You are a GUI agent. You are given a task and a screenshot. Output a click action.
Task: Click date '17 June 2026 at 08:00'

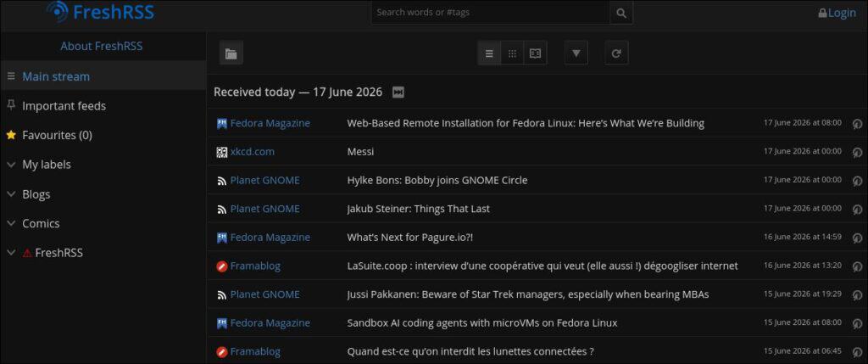tap(803, 122)
